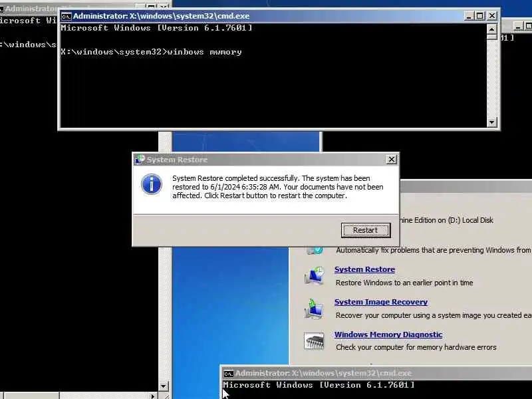Click 'Automatically fix problems' description text
The image size is (532, 399).
click(434, 250)
